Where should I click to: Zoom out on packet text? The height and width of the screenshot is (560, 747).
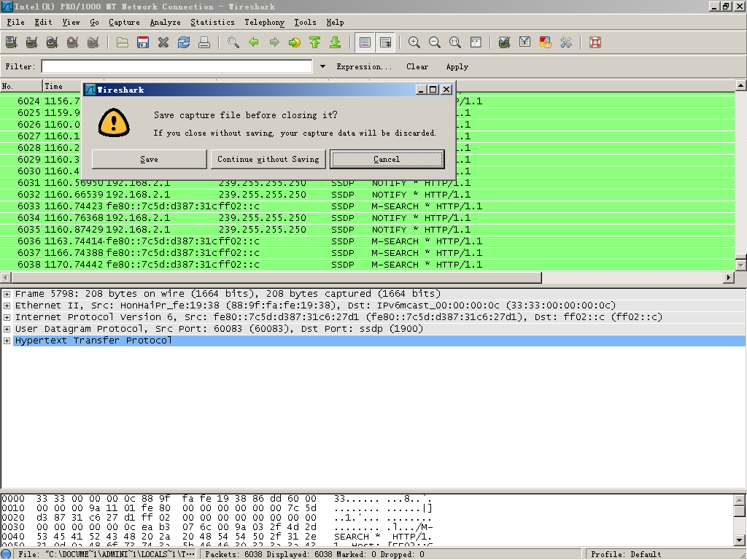click(x=435, y=42)
